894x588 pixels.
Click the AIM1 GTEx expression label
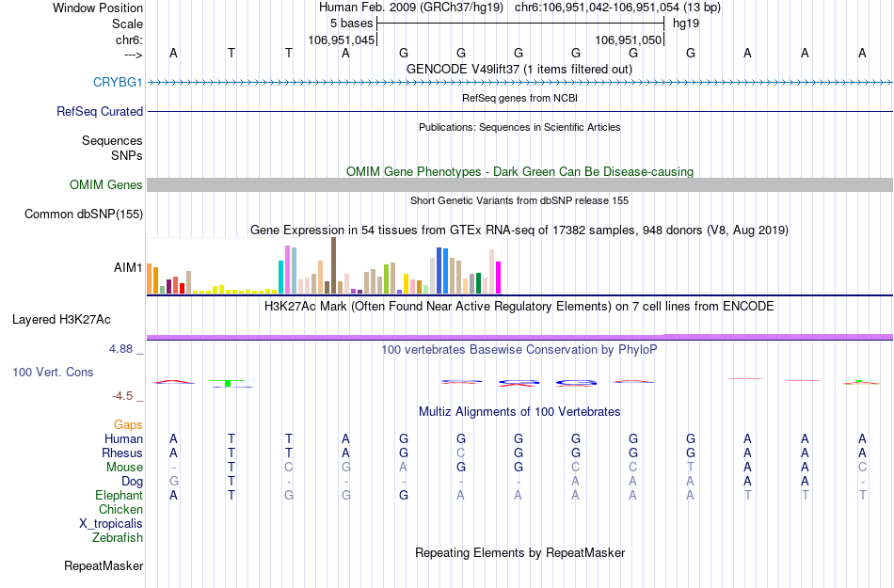(x=128, y=267)
